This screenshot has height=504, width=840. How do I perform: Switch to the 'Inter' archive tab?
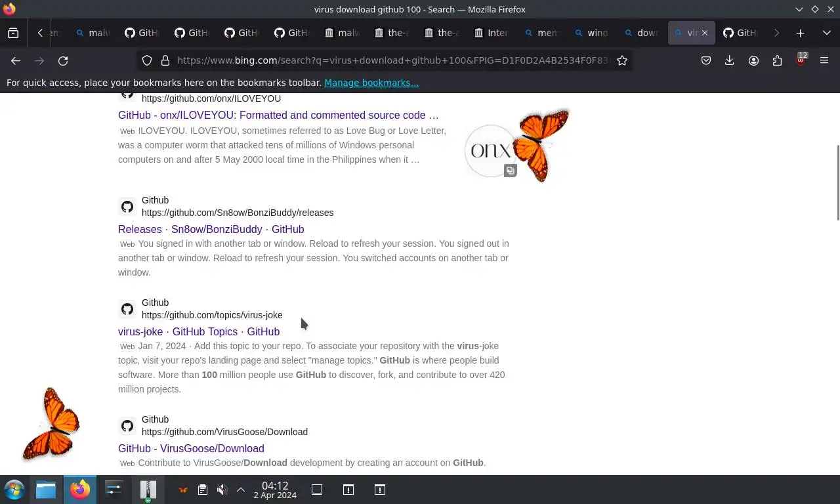(x=492, y=33)
